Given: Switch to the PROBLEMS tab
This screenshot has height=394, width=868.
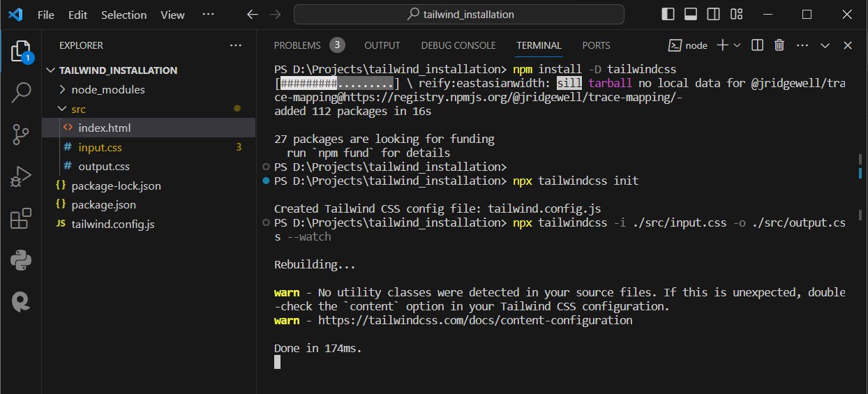Looking at the screenshot, I should point(297,45).
